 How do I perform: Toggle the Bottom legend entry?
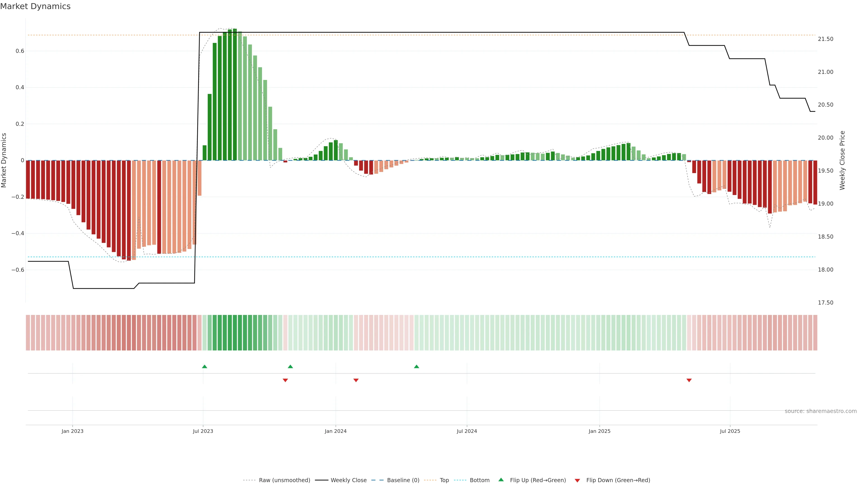[479, 480]
